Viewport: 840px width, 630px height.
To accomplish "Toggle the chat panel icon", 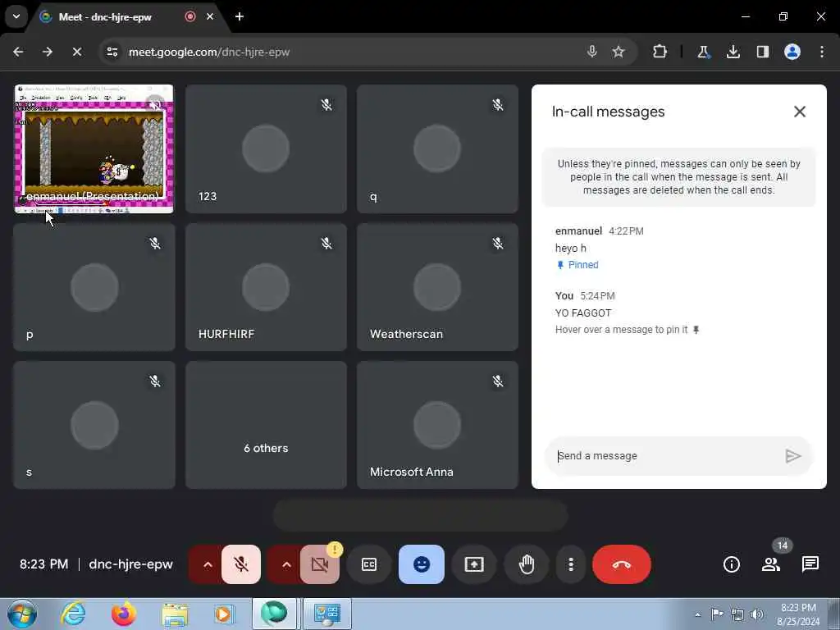I will (x=810, y=564).
